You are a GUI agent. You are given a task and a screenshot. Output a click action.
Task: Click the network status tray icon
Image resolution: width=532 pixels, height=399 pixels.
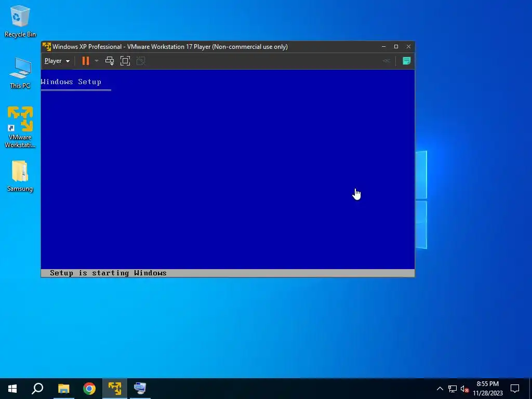(x=453, y=389)
